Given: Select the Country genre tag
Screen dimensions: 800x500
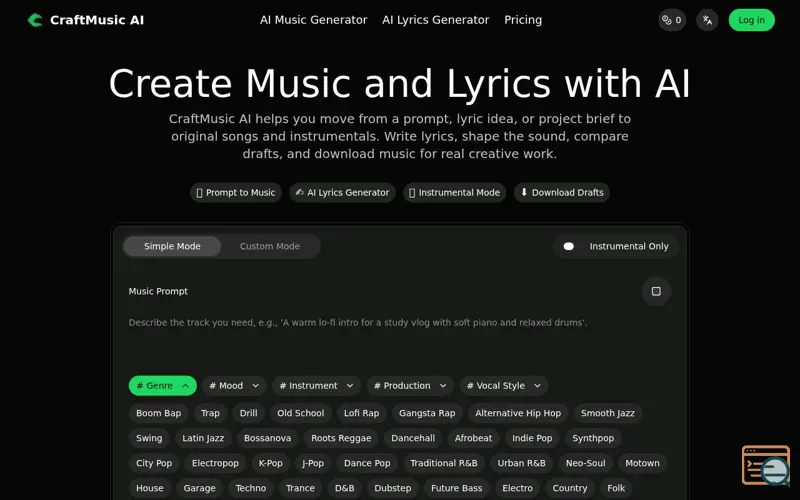Looking at the screenshot, I should point(569,488).
